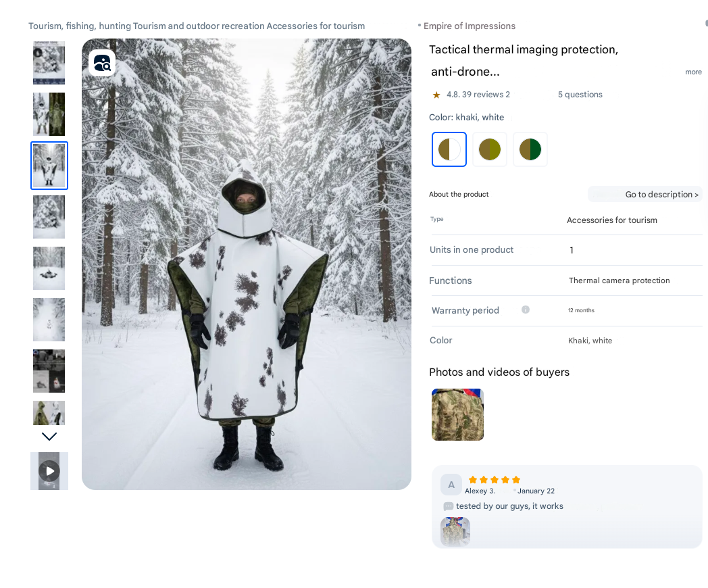
Task: Open the eighth partially visible poncho thumbnail
Action: click(49, 413)
